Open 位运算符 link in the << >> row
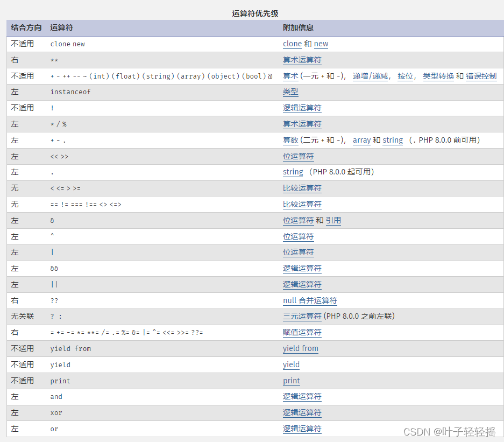The image size is (504, 442). 299,156
